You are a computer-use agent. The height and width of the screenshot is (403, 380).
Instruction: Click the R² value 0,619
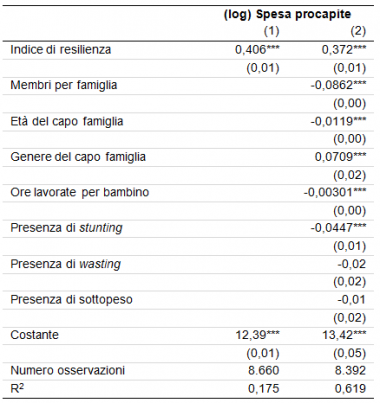pos(350,388)
